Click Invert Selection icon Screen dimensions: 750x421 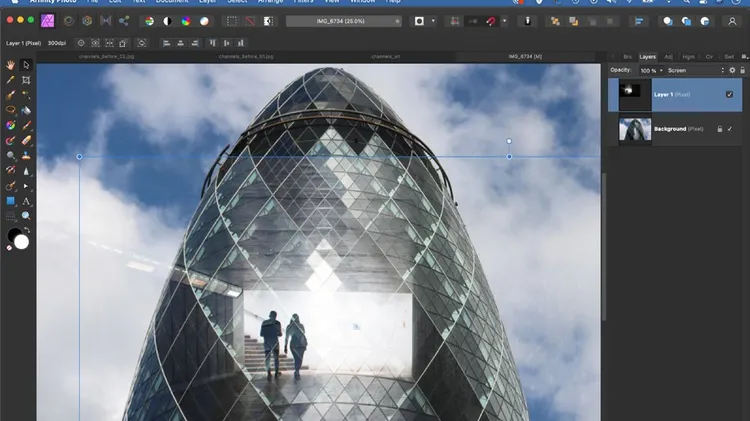point(268,21)
